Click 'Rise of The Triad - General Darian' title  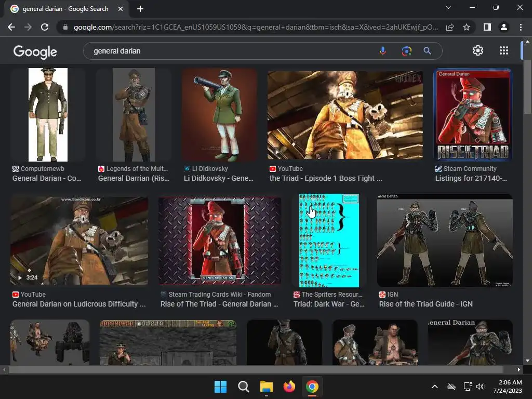[x=219, y=304]
